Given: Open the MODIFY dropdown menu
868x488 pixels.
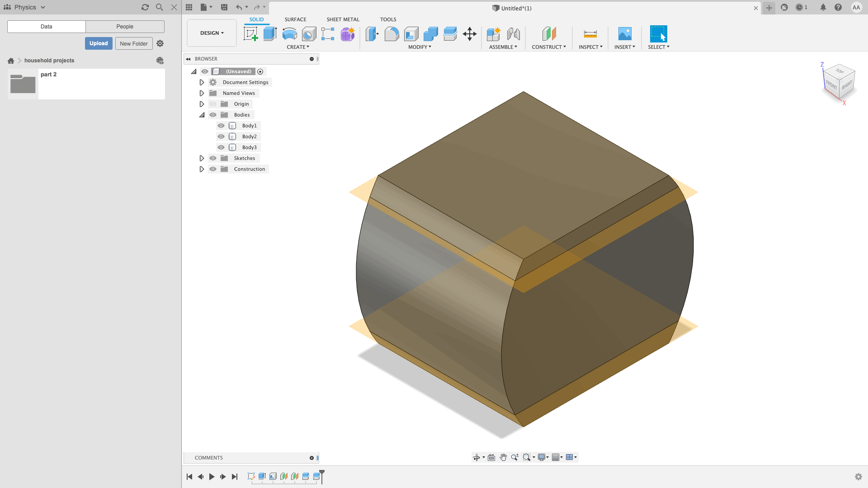Looking at the screenshot, I should [420, 47].
